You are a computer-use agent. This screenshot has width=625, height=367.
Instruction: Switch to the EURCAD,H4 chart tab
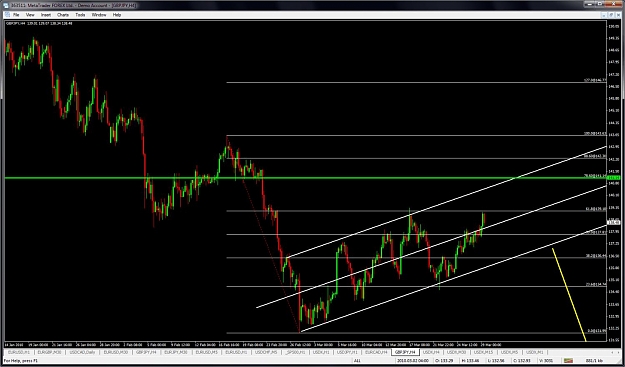tap(376, 352)
